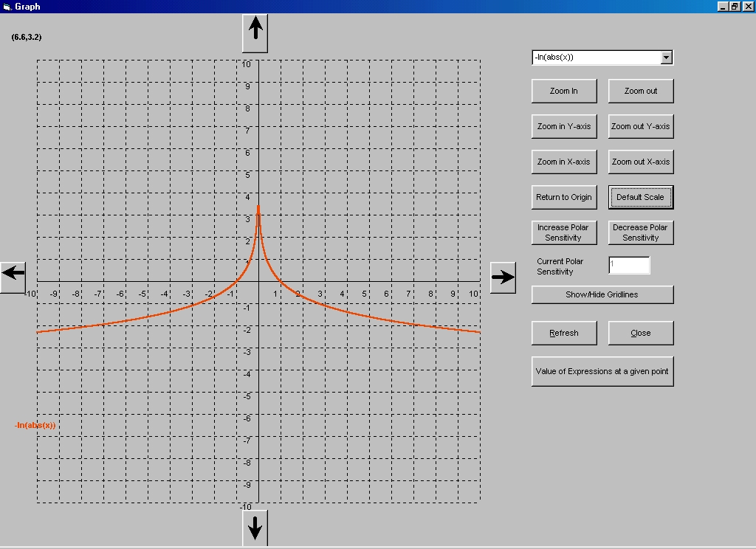
Task: Increase Polar Sensitivity
Action: [564, 232]
